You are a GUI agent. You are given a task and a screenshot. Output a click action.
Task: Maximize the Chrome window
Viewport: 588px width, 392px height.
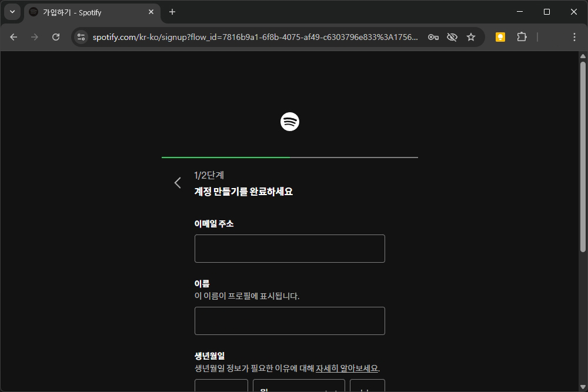tap(547, 12)
